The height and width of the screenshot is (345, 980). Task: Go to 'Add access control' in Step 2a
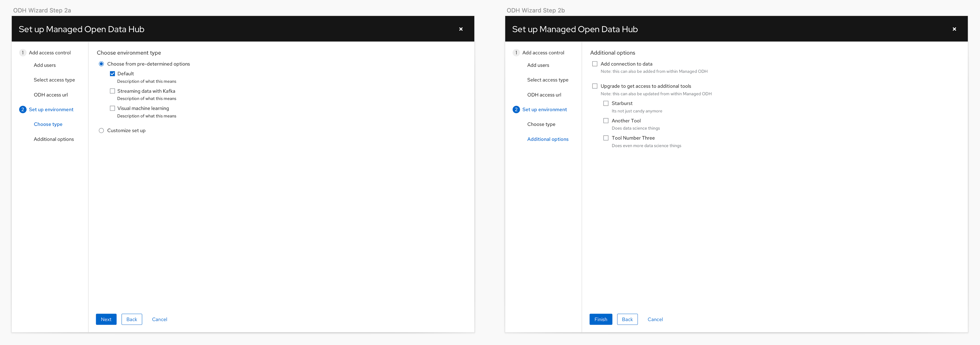pyautogui.click(x=50, y=53)
